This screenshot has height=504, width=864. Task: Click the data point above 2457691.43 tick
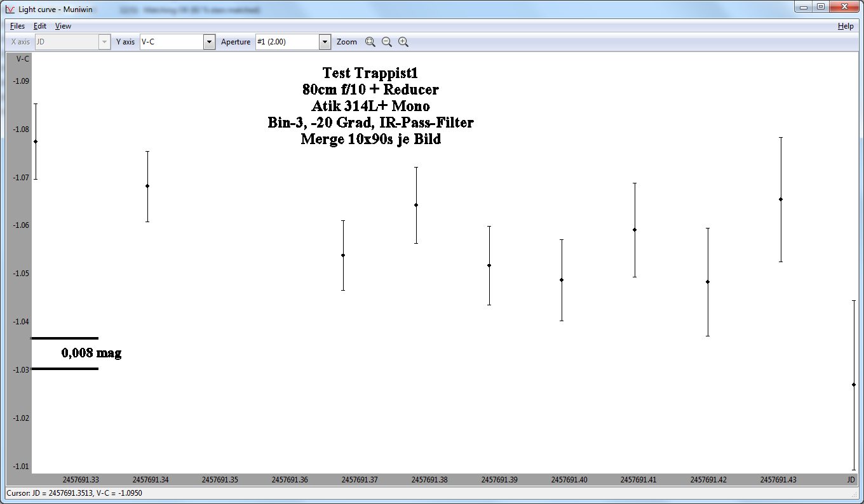(x=781, y=199)
